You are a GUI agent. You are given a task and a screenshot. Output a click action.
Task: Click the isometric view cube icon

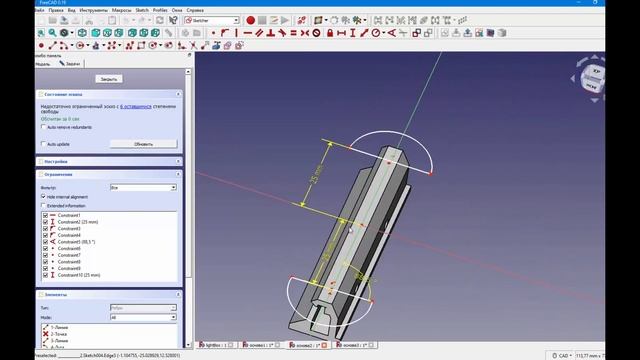click(x=82, y=33)
